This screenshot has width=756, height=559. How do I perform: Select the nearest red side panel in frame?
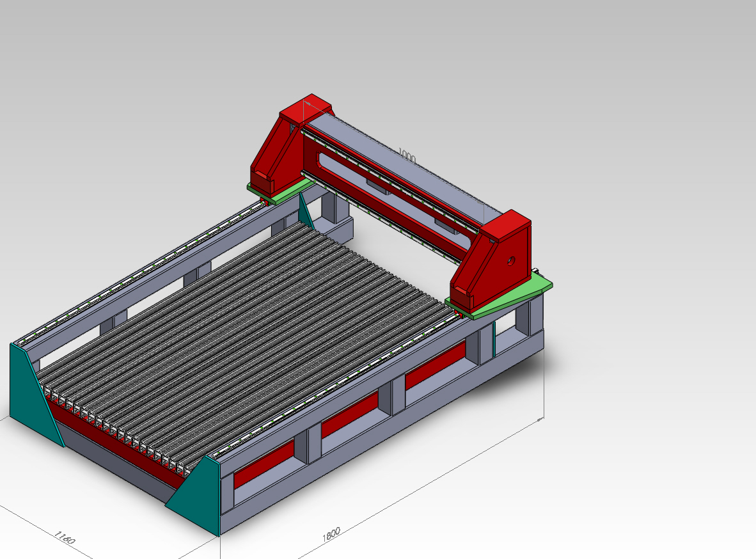coord(264,463)
